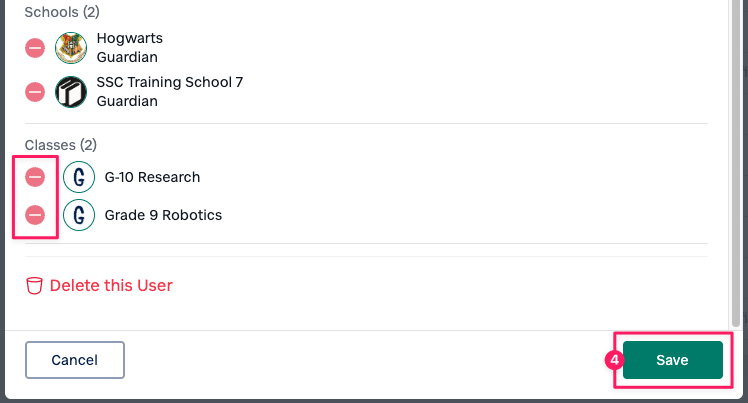Click the SSC Training School 7 logo
Screen dimensions: 748x403
(x=71, y=92)
